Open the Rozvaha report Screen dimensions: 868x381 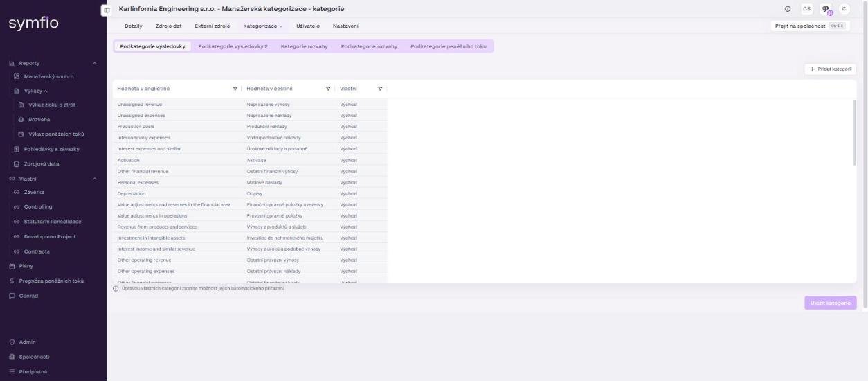tap(39, 119)
